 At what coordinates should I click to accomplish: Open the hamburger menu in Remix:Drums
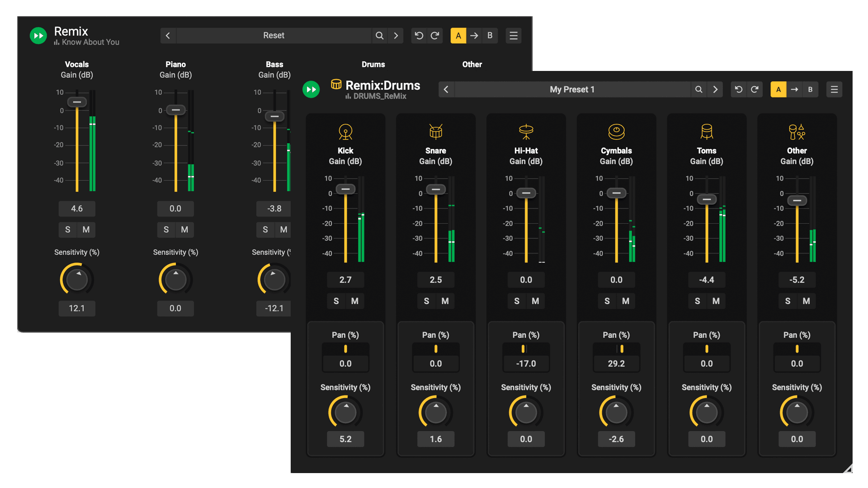[x=834, y=89]
